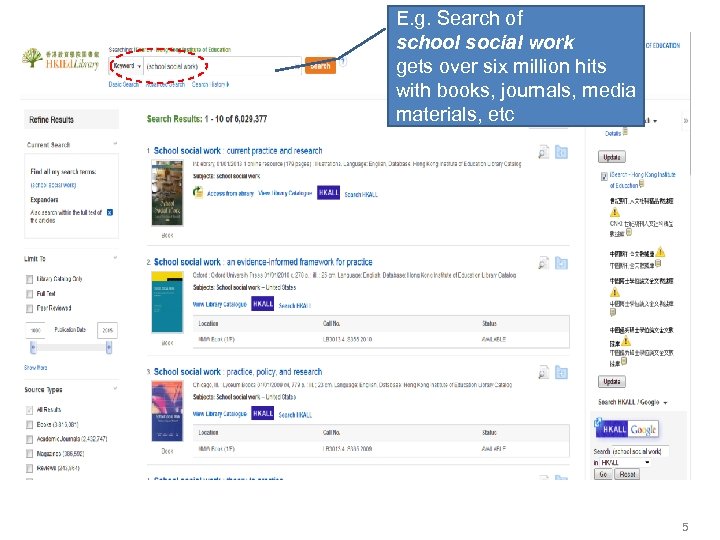Viewport: 720px width, 540px height.
Task: Click the preview magnifier icon for result 2
Action: click(x=543, y=263)
